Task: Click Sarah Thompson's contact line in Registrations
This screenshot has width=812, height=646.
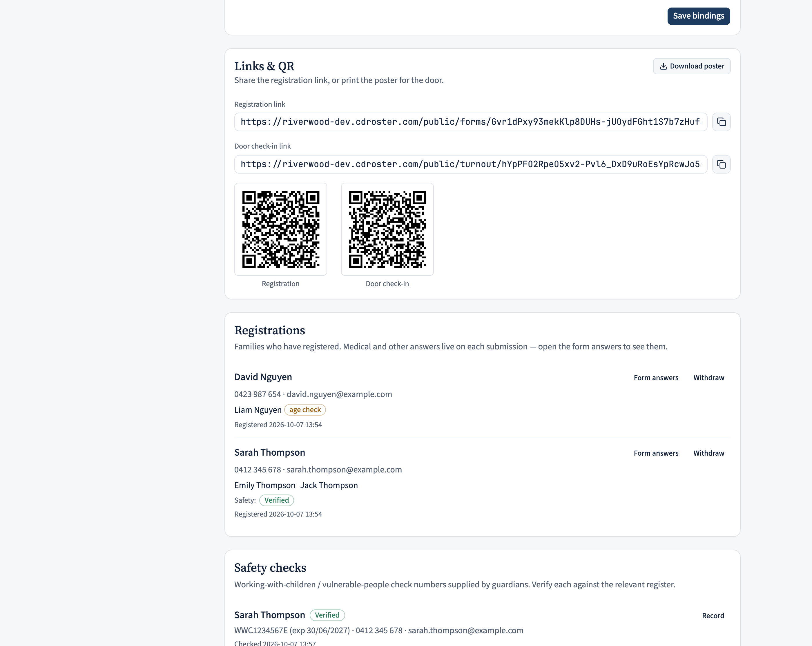Action: click(318, 470)
